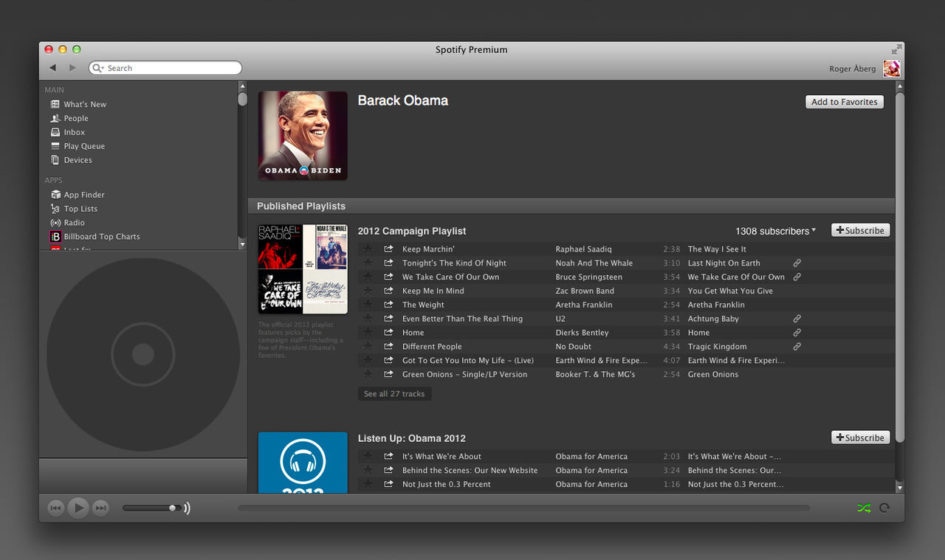
Task: Skip to next track
Action: (100, 508)
